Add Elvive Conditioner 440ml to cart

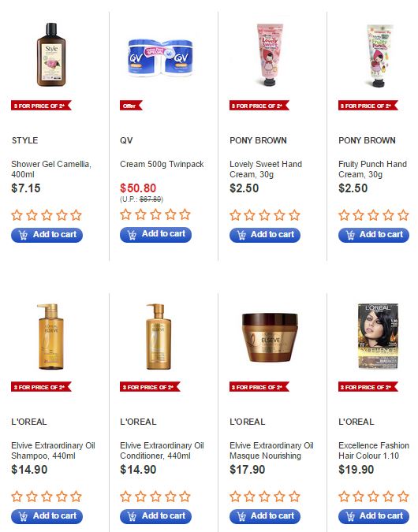point(155,516)
